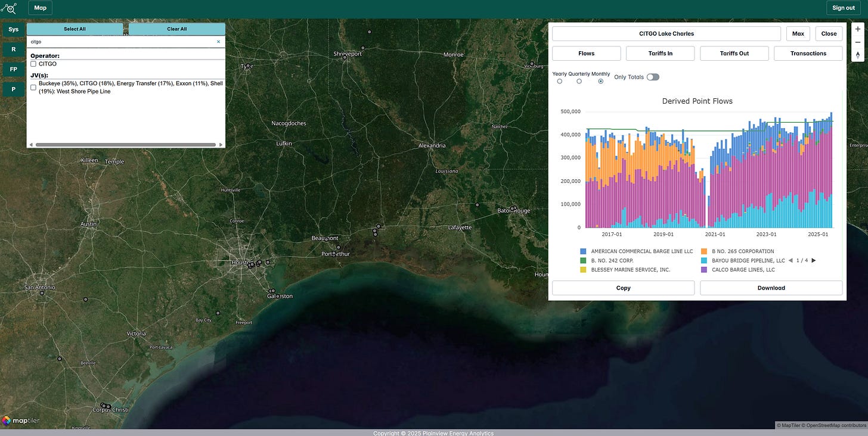Zoom in the map with plus button
Image resolution: width=868 pixels, height=436 pixels.
[858, 29]
